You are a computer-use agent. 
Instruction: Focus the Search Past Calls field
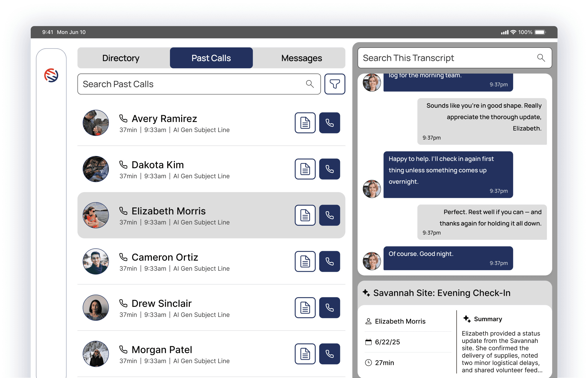pyautogui.click(x=190, y=84)
